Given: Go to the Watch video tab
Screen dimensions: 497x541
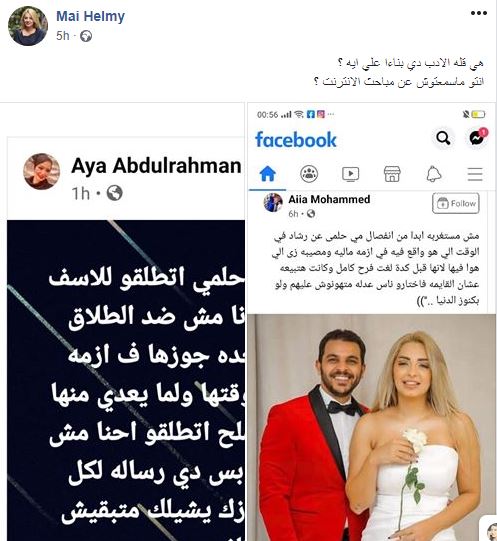Looking at the screenshot, I should (x=350, y=174).
